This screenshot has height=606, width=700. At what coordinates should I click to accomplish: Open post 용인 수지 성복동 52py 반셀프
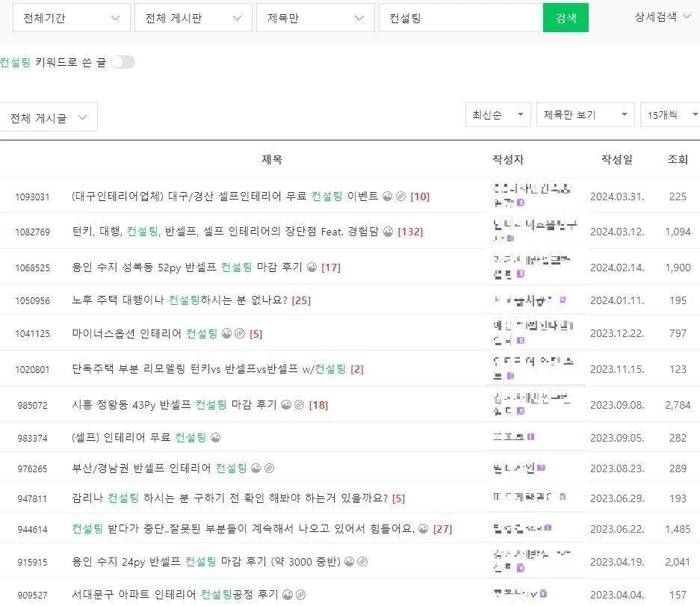tap(187, 267)
